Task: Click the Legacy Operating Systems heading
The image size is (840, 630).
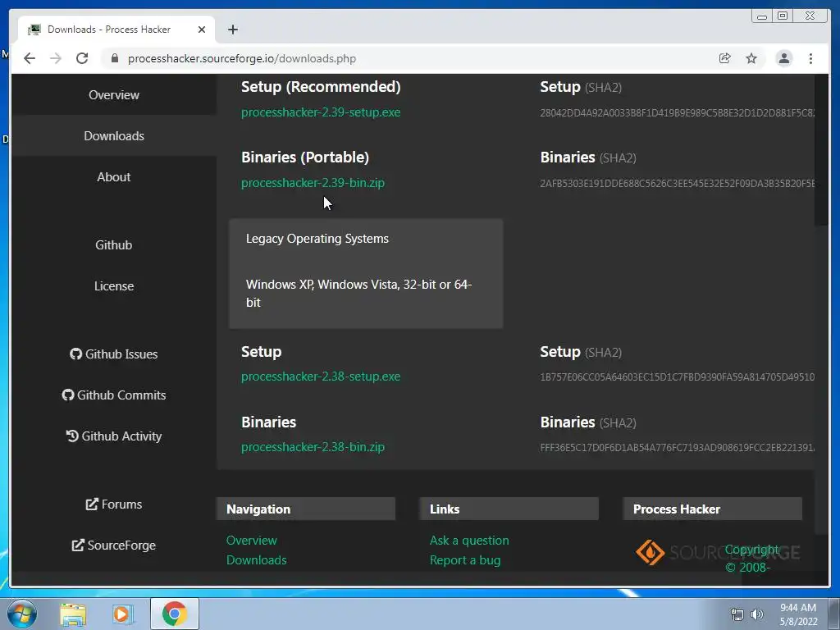Action: pyautogui.click(x=317, y=239)
